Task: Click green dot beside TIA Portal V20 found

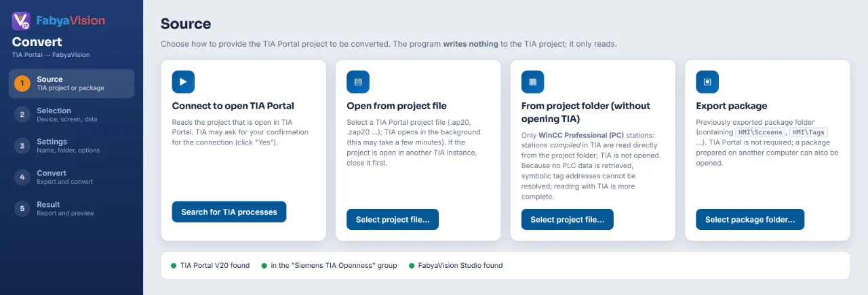Action: (x=174, y=266)
